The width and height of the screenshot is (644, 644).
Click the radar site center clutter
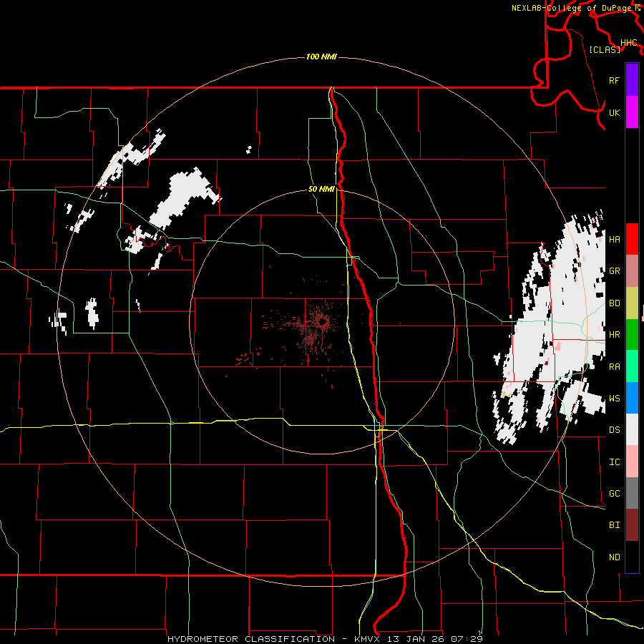pos(323,322)
